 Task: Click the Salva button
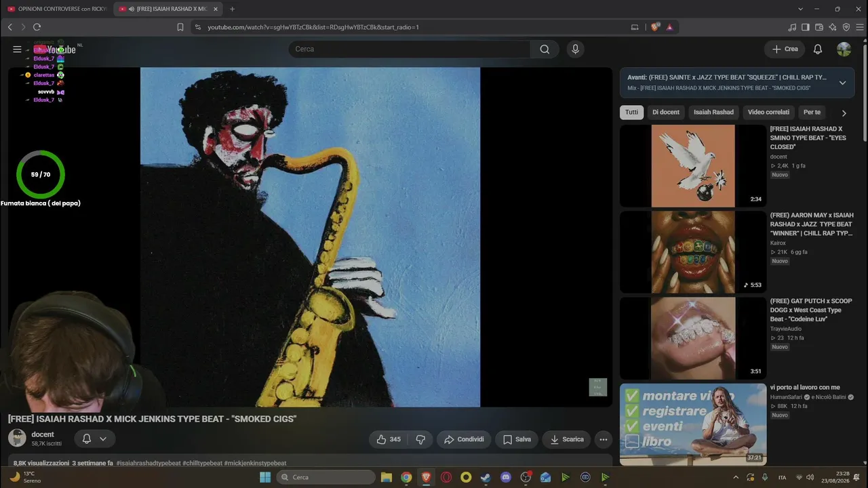pyautogui.click(x=517, y=439)
